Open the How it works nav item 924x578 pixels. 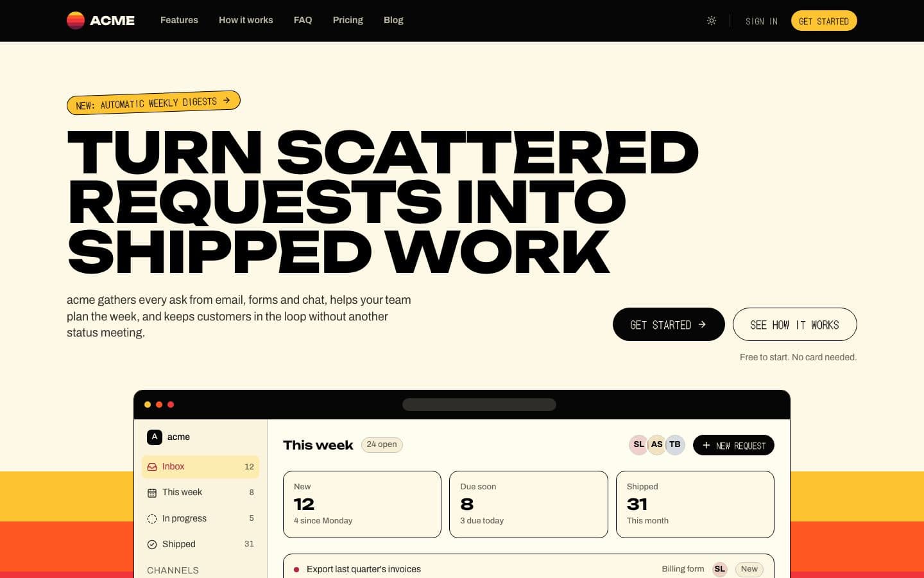pos(246,20)
